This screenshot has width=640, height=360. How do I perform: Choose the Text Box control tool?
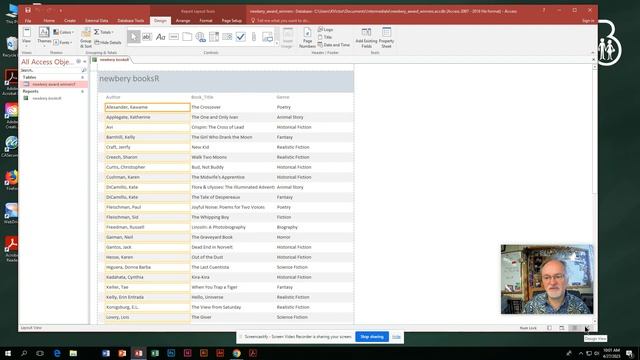147,37
